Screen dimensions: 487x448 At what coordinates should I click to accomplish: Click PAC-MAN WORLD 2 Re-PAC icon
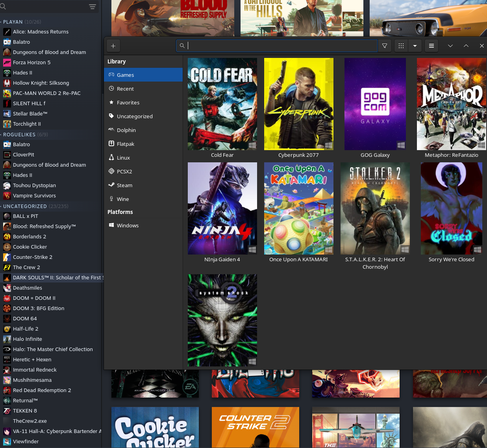coord(7,93)
